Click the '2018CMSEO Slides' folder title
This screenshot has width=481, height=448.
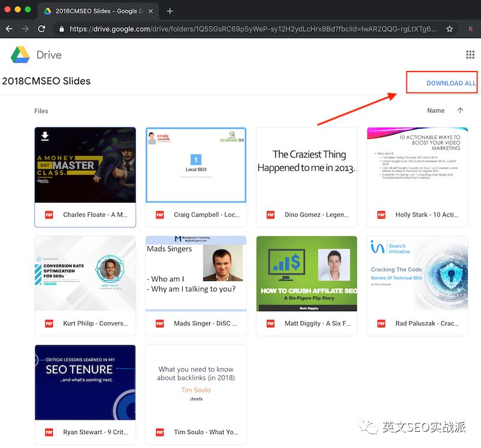(x=46, y=81)
